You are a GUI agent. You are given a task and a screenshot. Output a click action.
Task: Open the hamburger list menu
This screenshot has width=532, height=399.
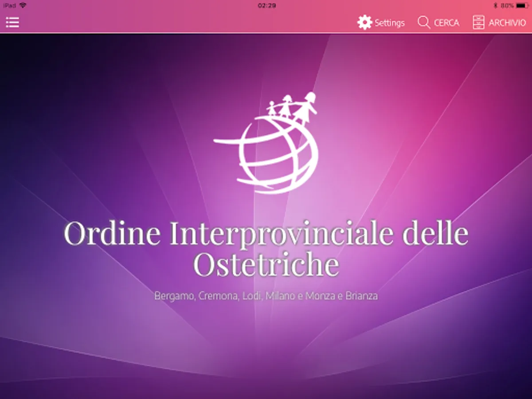click(x=12, y=22)
